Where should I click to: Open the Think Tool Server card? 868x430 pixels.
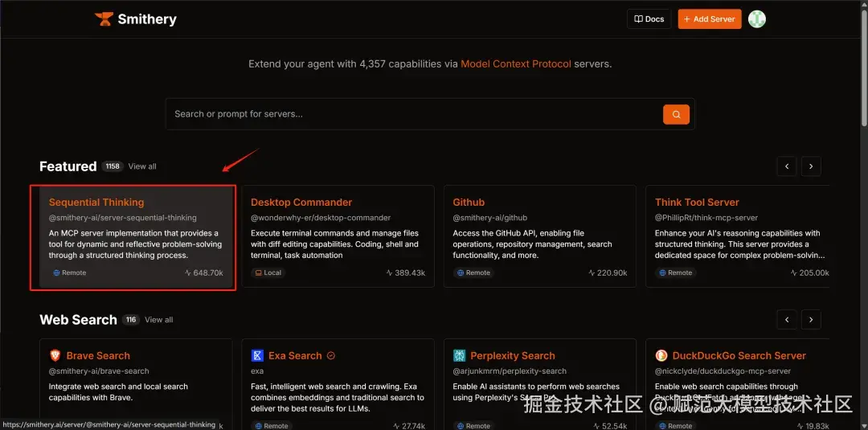pyautogui.click(x=737, y=236)
